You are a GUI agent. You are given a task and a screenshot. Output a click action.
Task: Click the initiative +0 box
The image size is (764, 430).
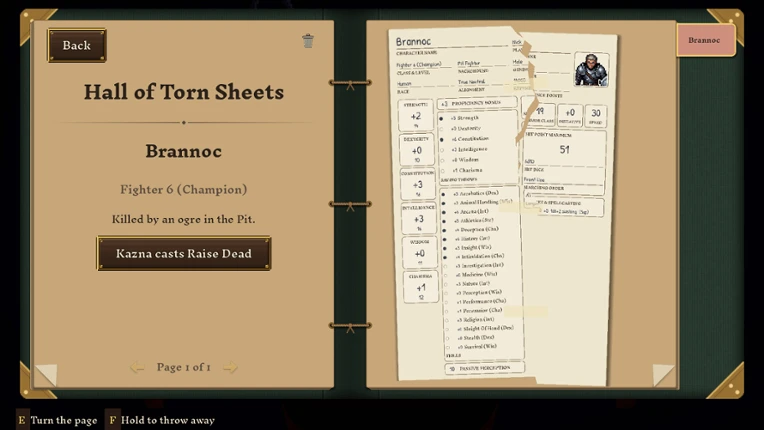pyautogui.click(x=570, y=115)
